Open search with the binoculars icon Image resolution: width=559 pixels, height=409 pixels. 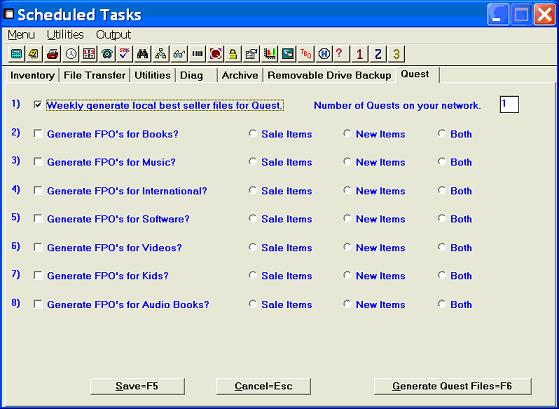pyautogui.click(x=143, y=54)
